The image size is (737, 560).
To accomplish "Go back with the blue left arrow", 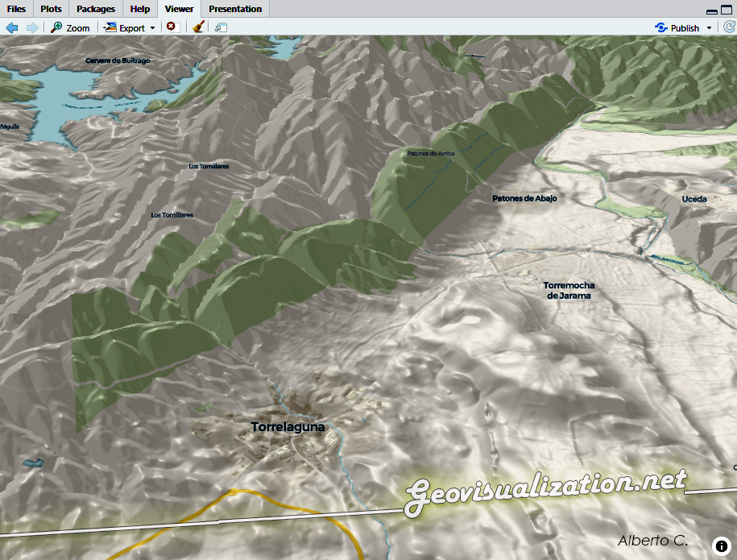I will [x=12, y=27].
